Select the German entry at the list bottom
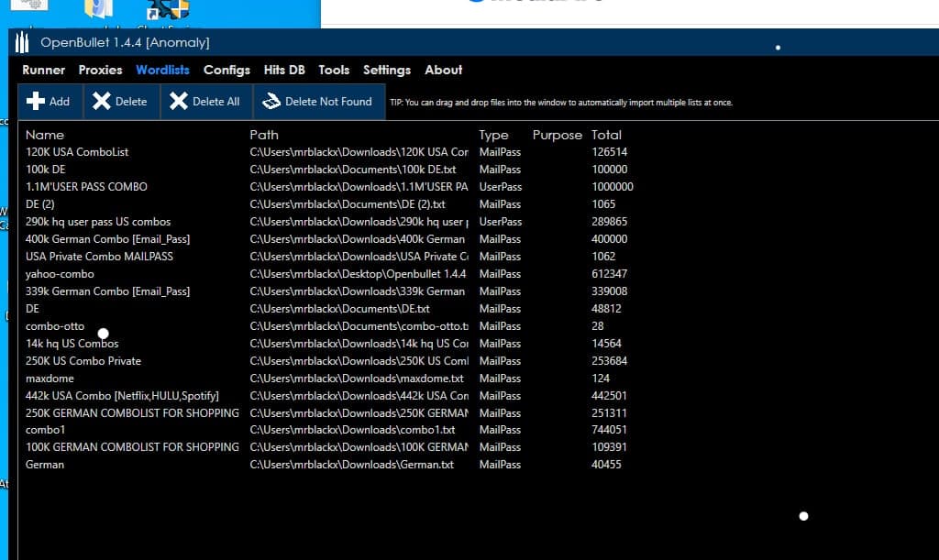939x560 pixels. click(45, 465)
